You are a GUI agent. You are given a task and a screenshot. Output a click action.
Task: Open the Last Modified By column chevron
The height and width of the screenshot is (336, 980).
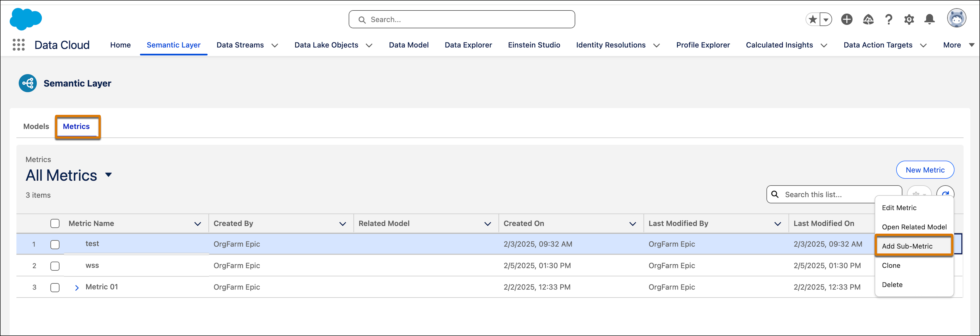tap(778, 224)
